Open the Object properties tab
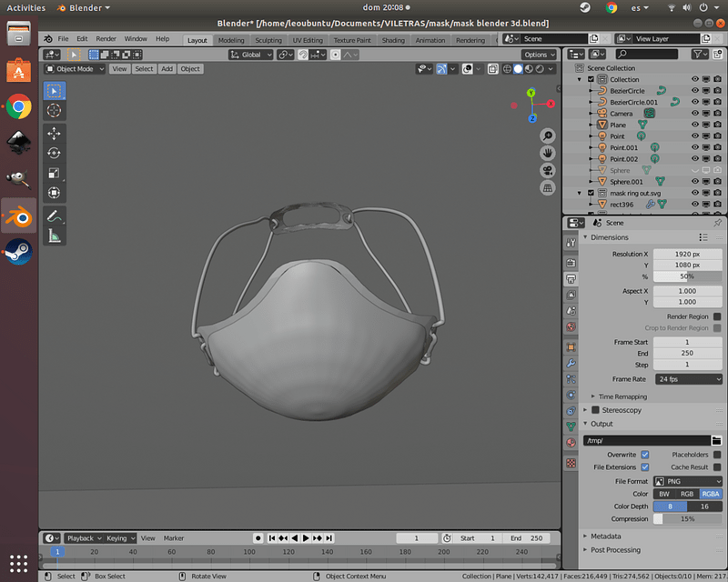Viewport: 728px width, 582px height. (571, 347)
